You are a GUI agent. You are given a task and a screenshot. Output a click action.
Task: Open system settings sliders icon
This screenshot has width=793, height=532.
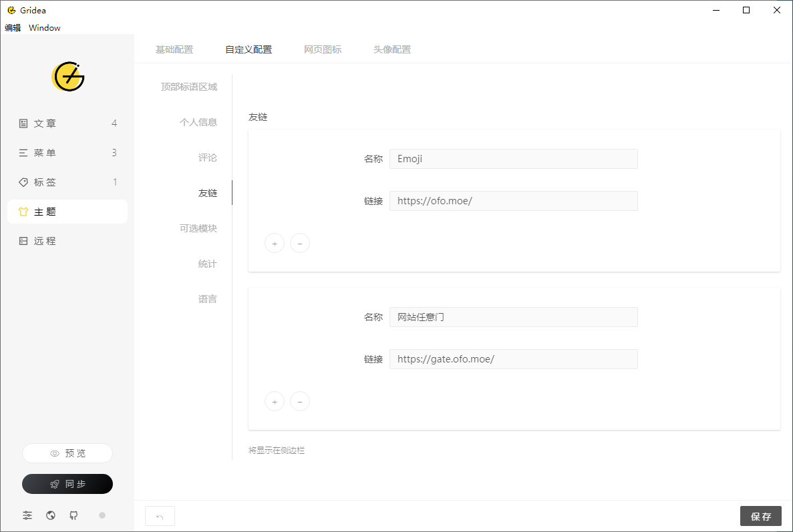27,515
